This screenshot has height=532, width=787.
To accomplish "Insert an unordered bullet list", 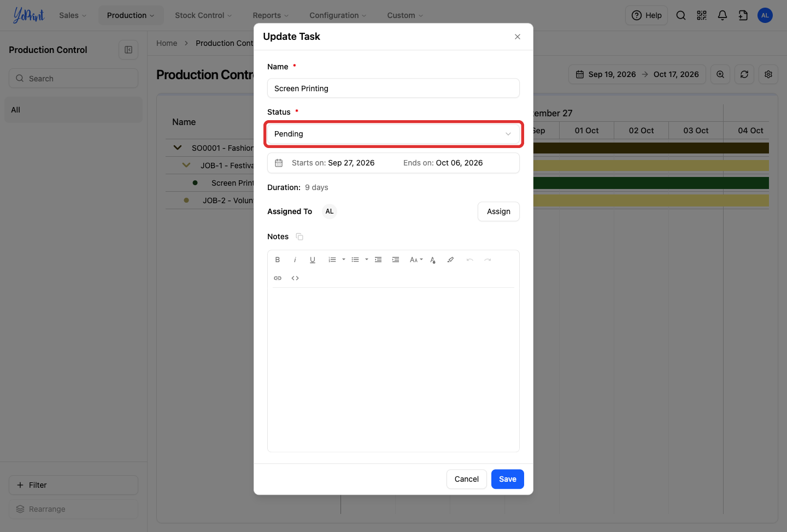I will tap(355, 260).
